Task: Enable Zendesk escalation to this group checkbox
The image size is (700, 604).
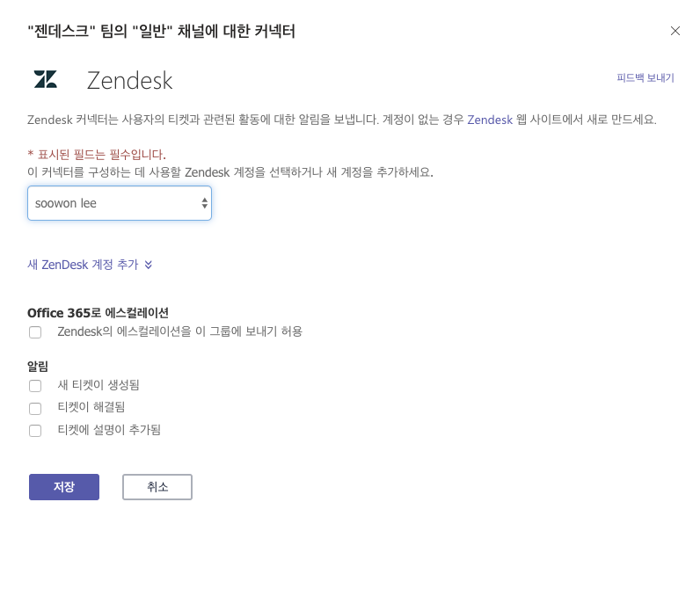Action: [x=35, y=332]
